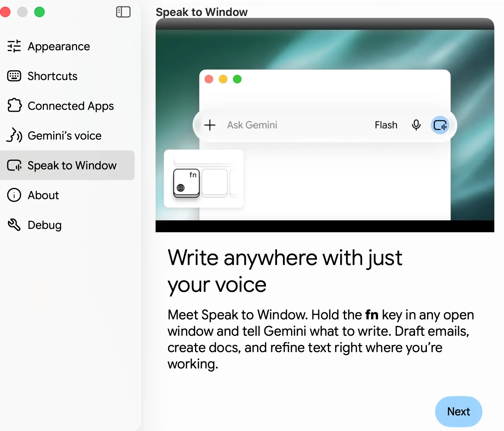
Task: Open the Shortcuts settings section
Action: (67, 76)
